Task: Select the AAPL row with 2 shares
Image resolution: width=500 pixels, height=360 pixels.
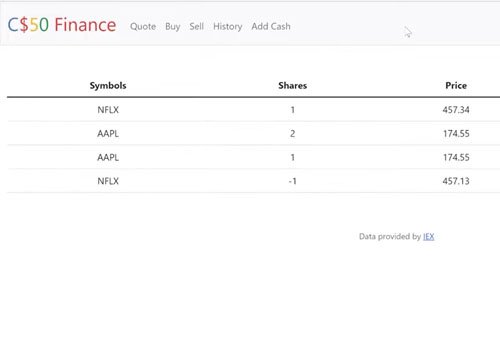Action: tap(253, 133)
